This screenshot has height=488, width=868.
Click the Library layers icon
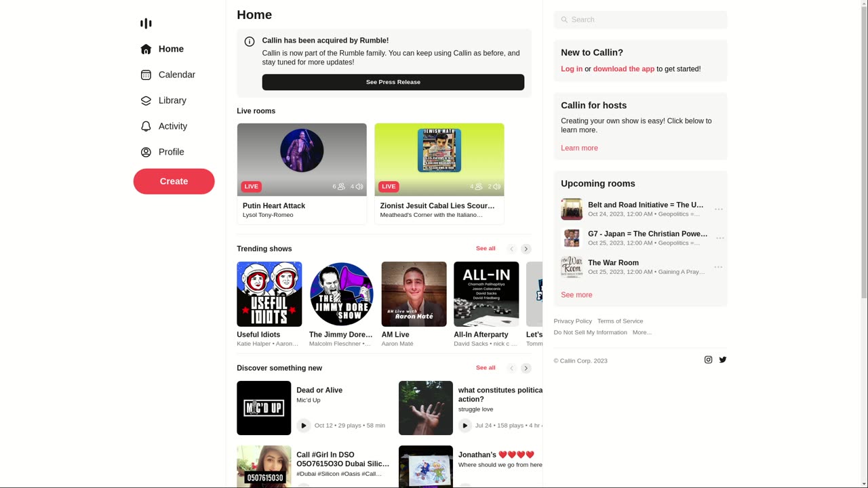point(146,100)
